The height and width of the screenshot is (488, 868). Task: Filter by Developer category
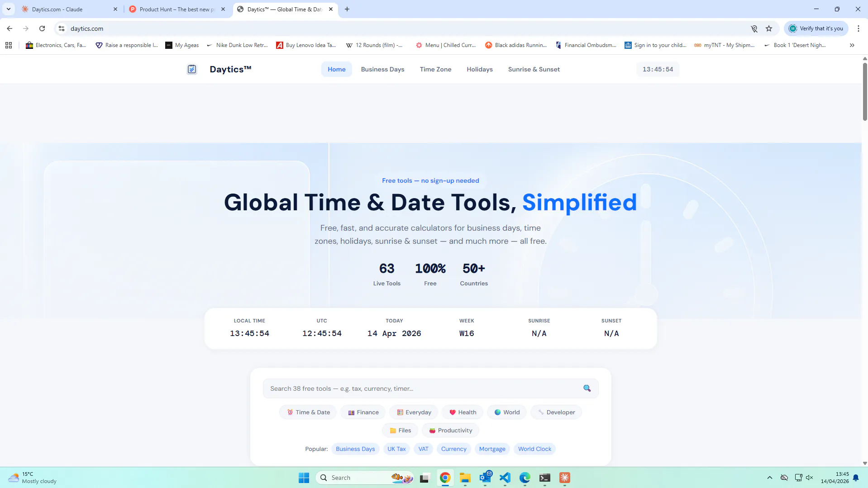coord(556,412)
